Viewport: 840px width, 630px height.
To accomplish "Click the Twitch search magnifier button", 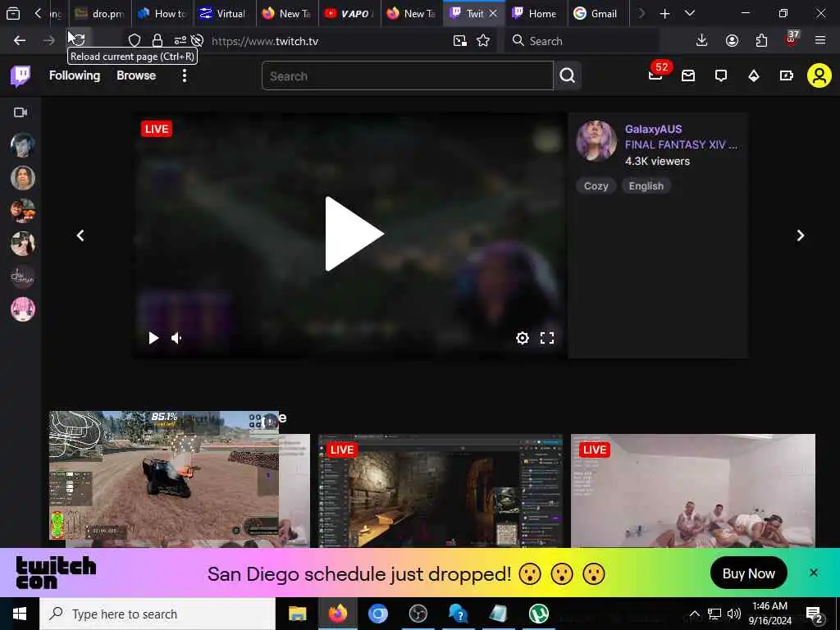I will pos(568,76).
